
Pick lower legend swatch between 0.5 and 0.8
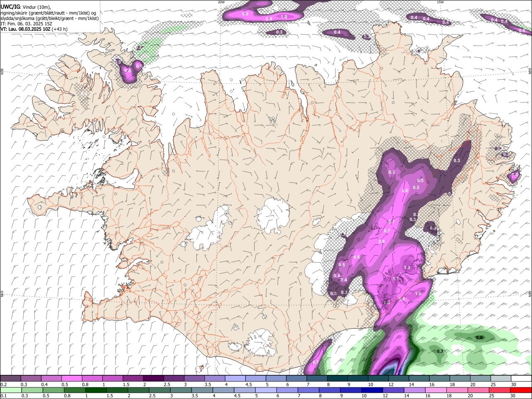pyautogui.click(x=53, y=390)
